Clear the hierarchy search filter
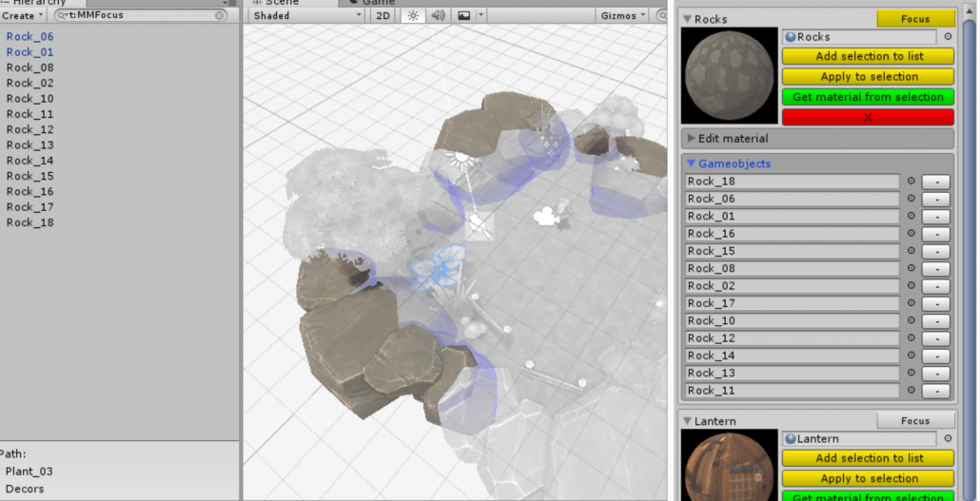This screenshot has height=501, width=980. (221, 16)
